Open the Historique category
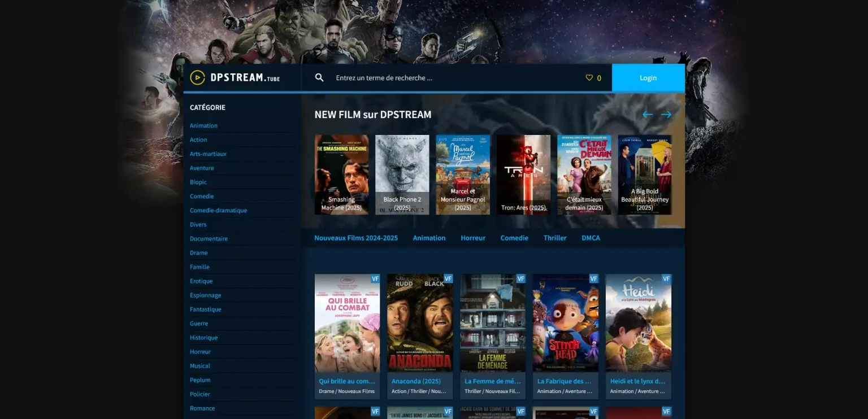The image size is (868, 419). [x=203, y=337]
